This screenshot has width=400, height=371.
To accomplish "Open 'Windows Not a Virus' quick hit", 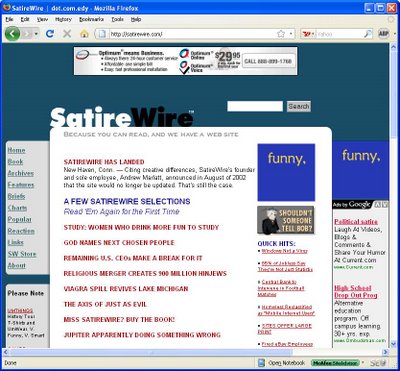I will pos(284,251).
